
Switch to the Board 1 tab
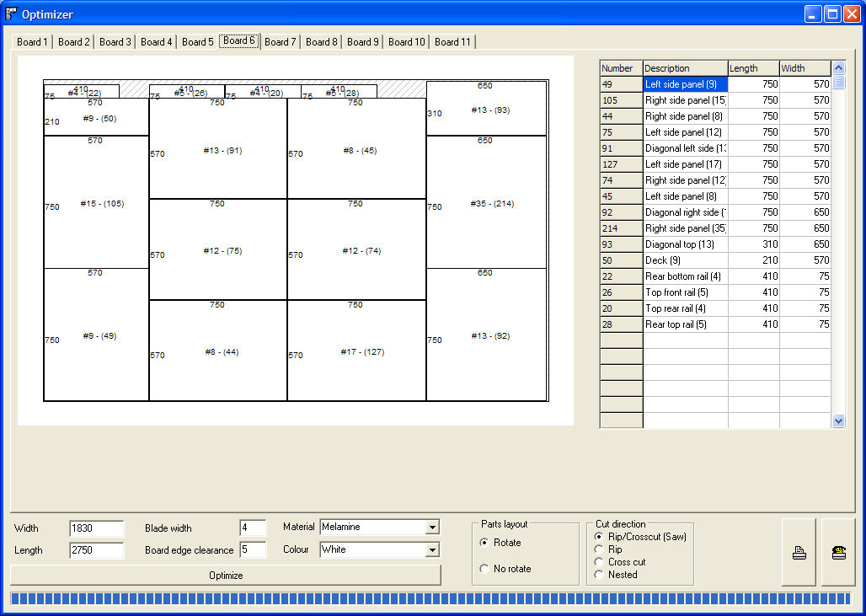click(x=32, y=42)
